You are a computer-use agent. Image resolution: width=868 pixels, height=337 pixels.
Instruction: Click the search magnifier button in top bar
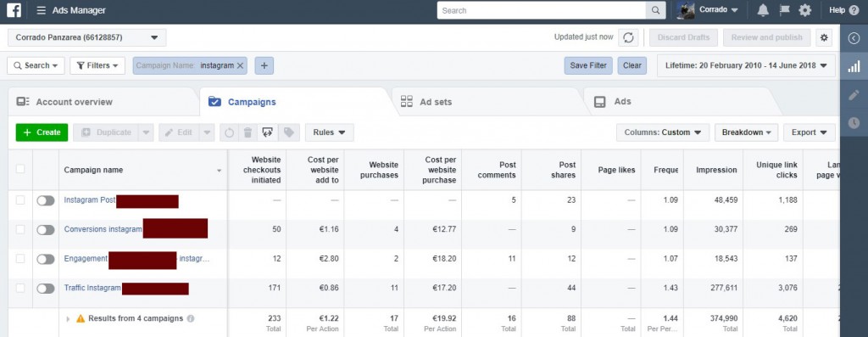click(655, 10)
